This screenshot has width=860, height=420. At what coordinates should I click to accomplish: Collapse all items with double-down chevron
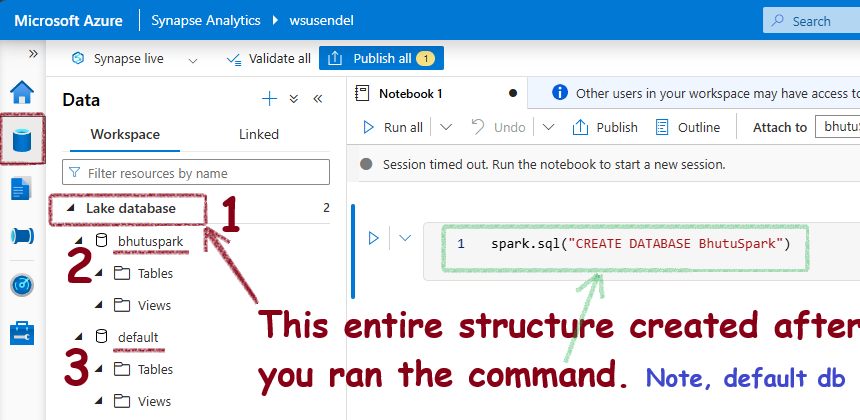coord(294,99)
